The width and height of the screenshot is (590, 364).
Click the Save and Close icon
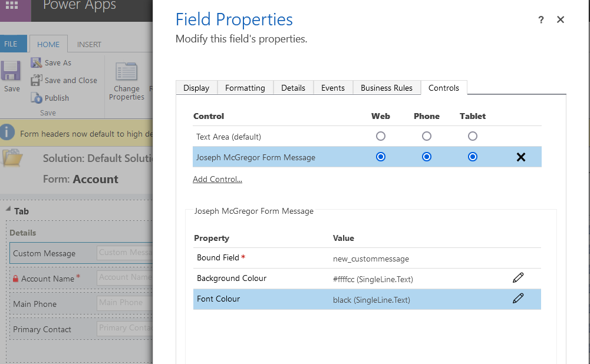37,80
